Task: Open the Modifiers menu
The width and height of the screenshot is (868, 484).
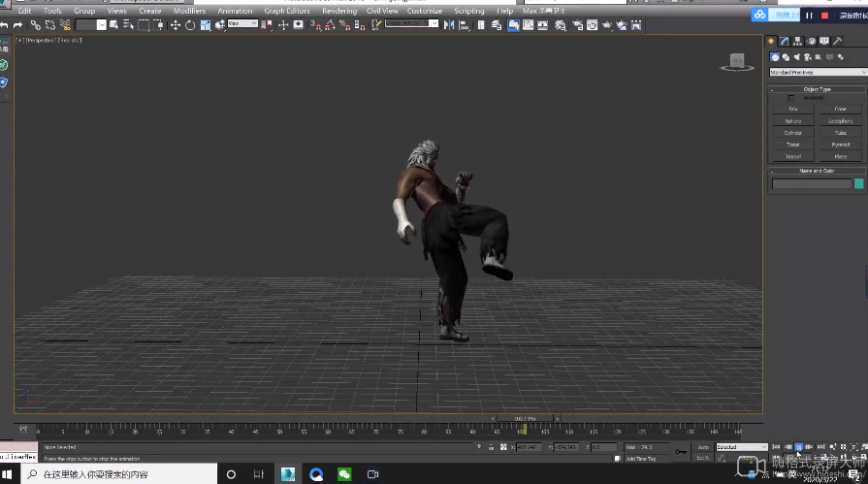Action: (x=189, y=11)
